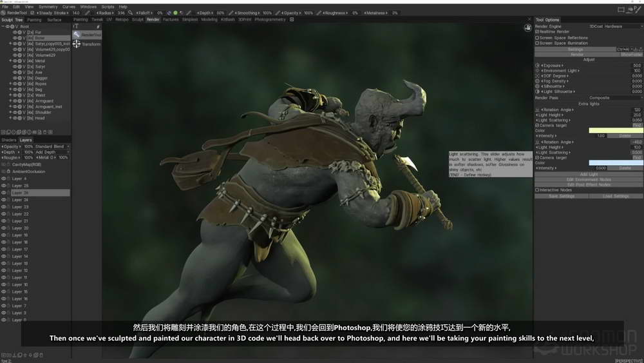This screenshot has width=644, height=363.
Task: Click the plus icon after Photogrammetry tab
Action: [292, 19]
